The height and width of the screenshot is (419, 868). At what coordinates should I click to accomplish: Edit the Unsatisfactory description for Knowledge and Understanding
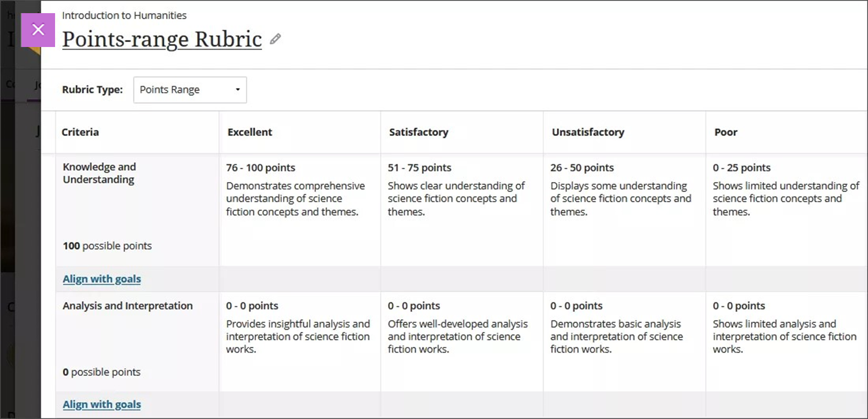tap(621, 198)
